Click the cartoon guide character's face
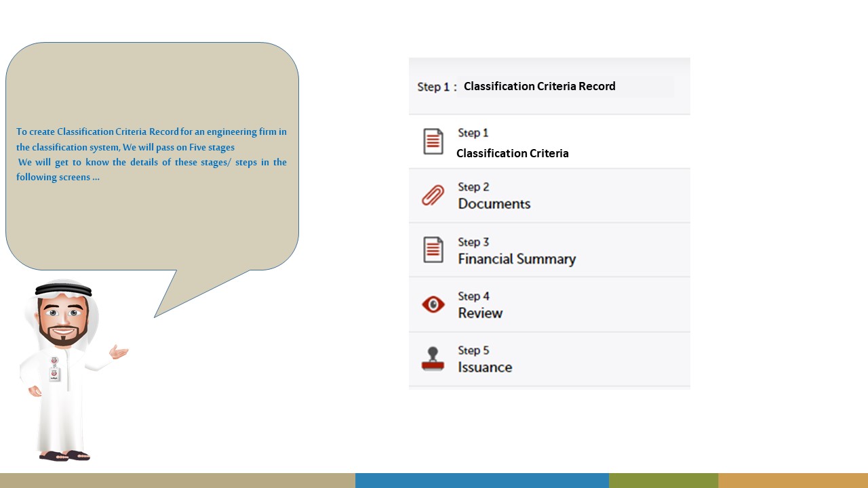The width and height of the screenshot is (868, 488). click(62, 321)
